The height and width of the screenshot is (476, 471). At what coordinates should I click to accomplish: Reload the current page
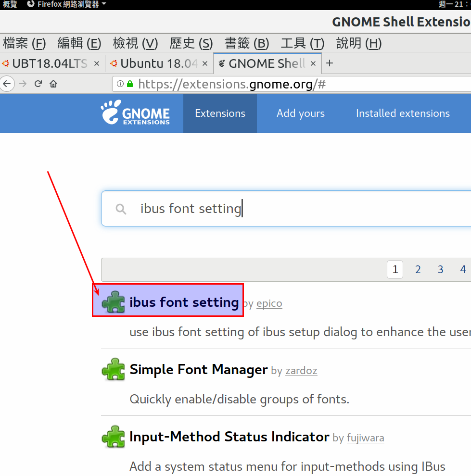point(38,84)
